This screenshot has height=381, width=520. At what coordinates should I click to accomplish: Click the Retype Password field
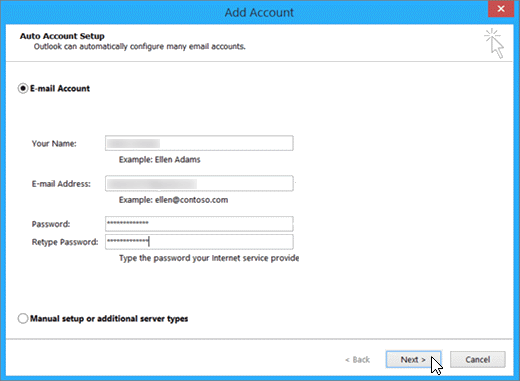(x=199, y=242)
